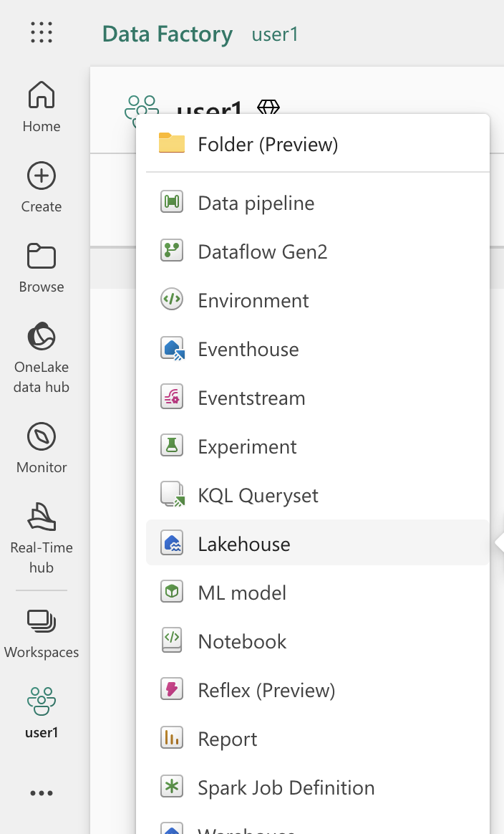Go to Home in sidebar

tap(42, 106)
